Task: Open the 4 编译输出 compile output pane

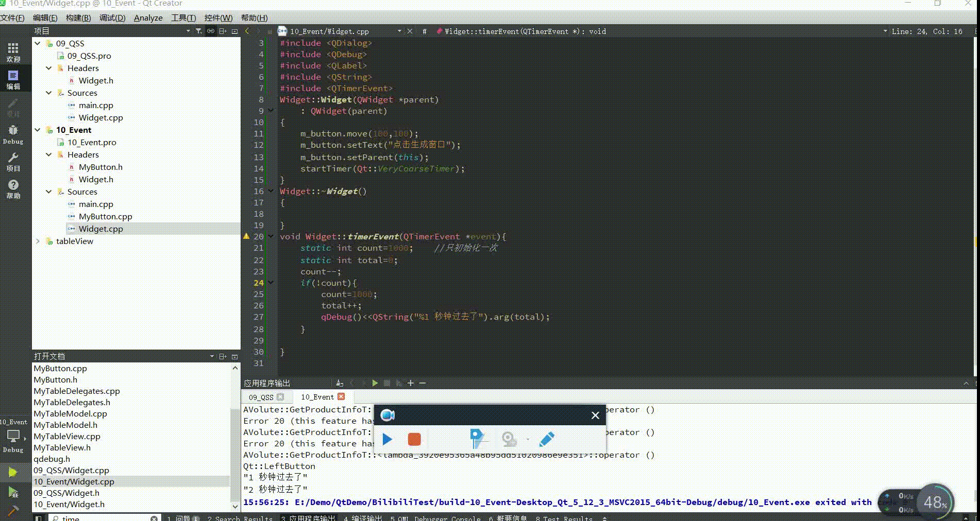Action: point(363,518)
